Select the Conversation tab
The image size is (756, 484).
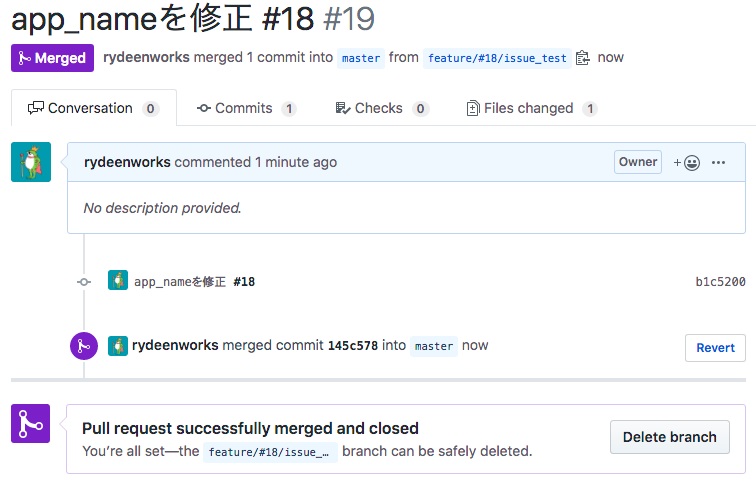coord(94,108)
